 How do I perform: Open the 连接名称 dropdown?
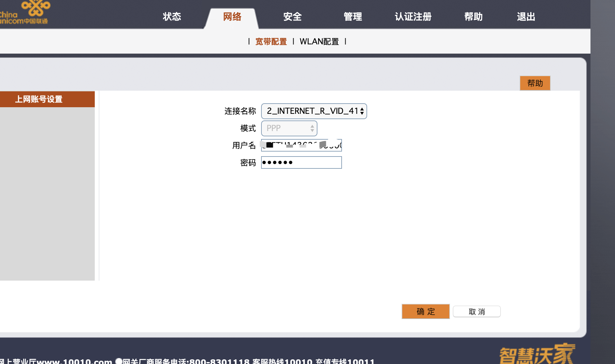coord(314,111)
